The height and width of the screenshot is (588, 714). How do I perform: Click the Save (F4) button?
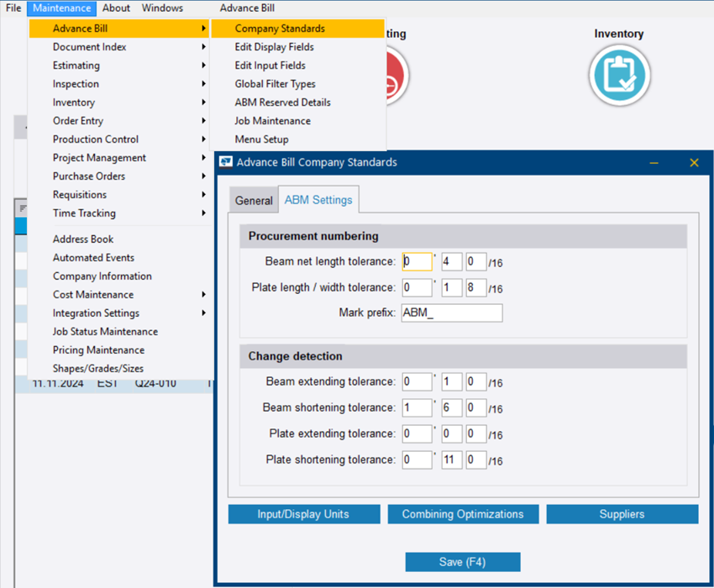pos(463,562)
